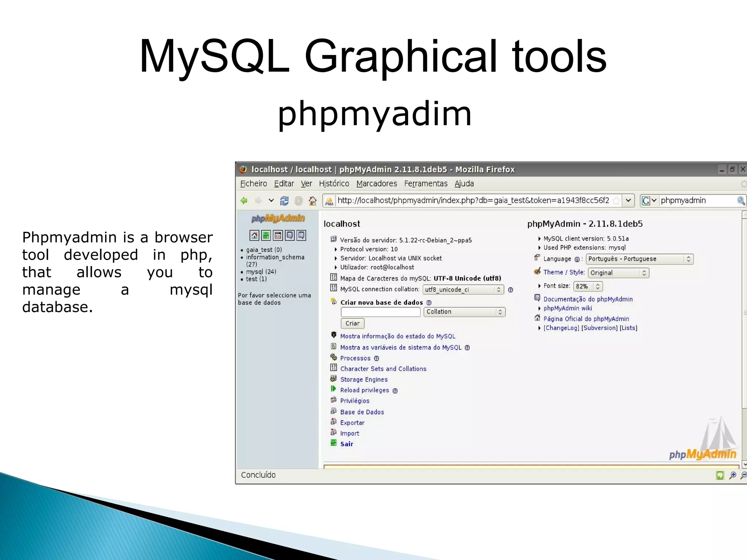This screenshot has width=747, height=560.
Task: Open the search engine selector dropdown
Action: (x=649, y=201)
